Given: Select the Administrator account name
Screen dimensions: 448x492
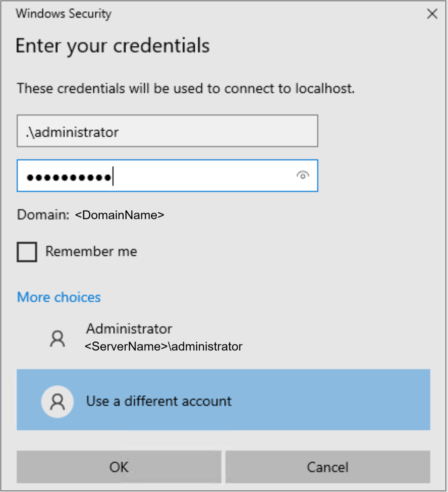Looking at the screenshot, I should [x=129, y=329].
